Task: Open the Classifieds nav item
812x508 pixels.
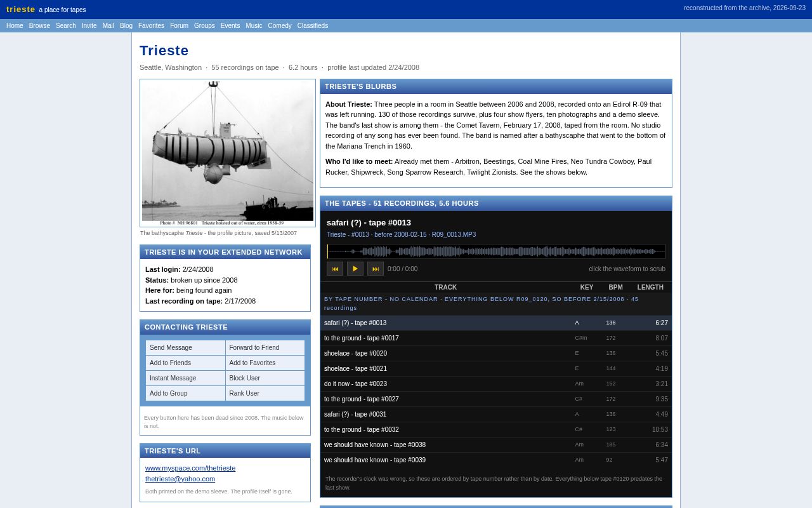Action: (x=313, y=26)
